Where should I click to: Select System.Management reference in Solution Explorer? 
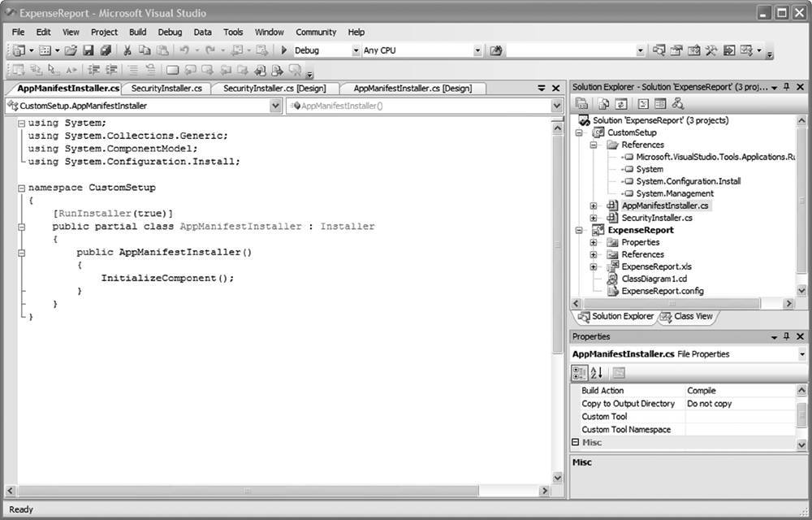tap(675, 193)
